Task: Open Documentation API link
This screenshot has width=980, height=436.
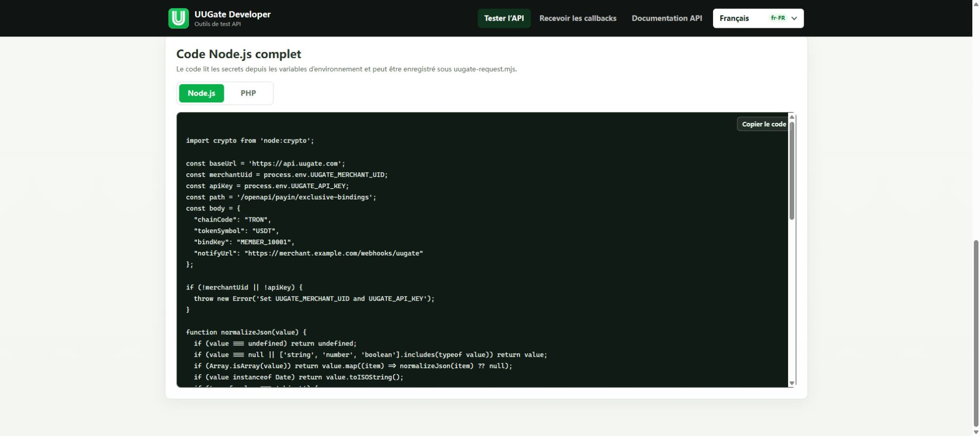Action: [x=667, y=18]
